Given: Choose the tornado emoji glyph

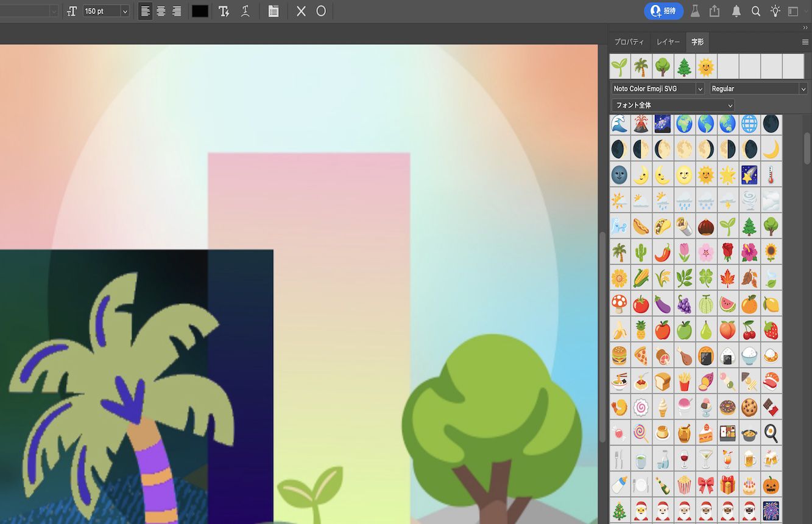Looking at the screenshot, I should [x=749, y=201].
